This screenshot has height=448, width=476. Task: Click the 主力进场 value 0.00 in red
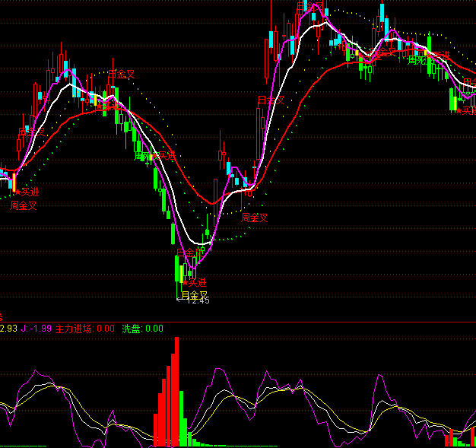coord(106,329)
